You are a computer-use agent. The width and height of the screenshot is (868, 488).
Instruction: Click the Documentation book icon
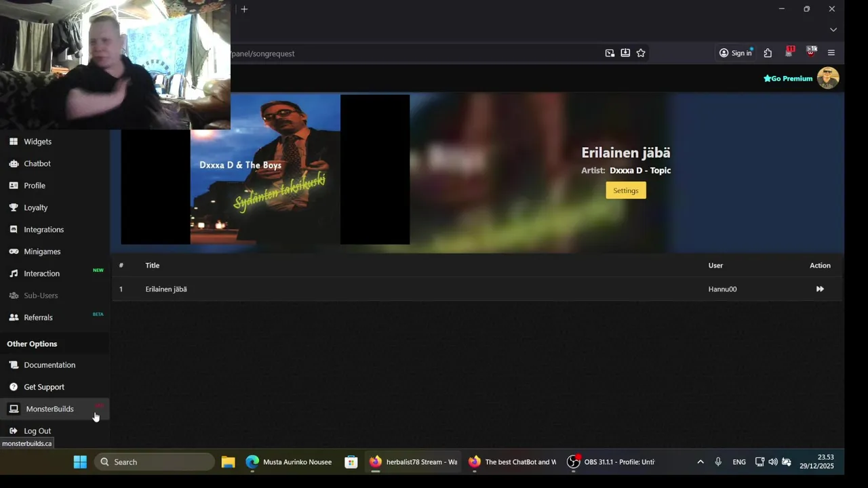pos(14,365)
